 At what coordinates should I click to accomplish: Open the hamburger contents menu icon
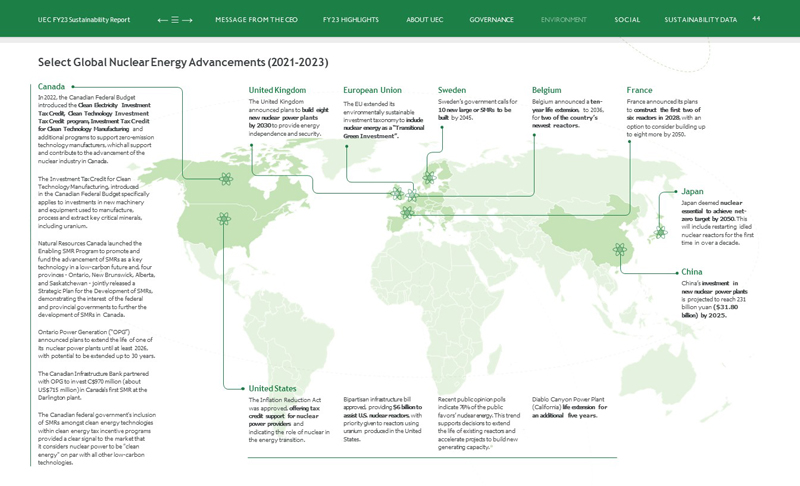(x=175, y=20)
